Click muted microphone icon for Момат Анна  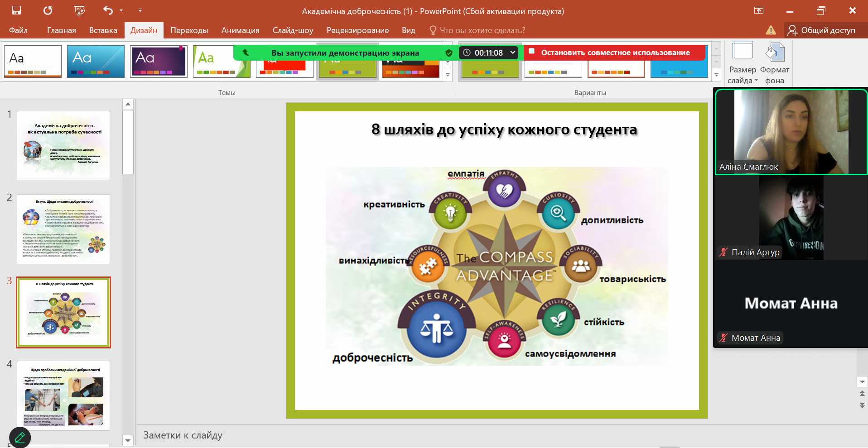723,338
